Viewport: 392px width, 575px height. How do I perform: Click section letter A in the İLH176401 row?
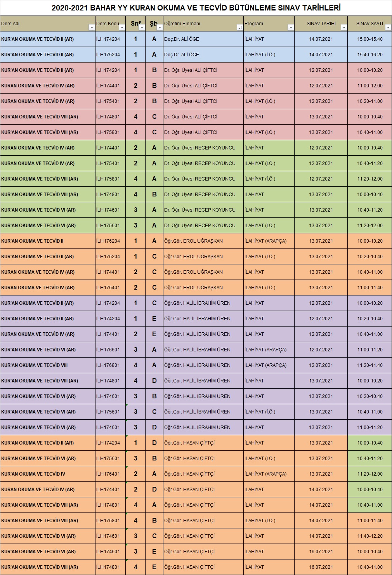(x=154, y=474)
